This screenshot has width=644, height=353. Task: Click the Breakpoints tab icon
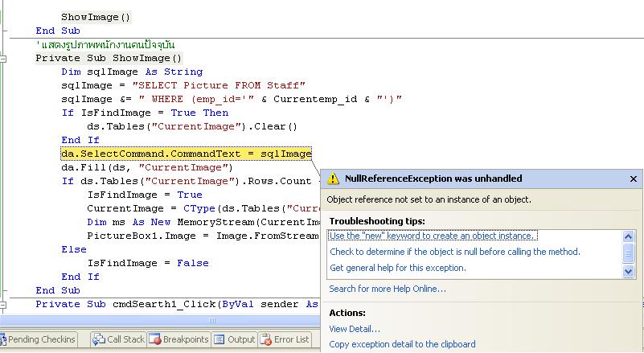[x=155, y=339]
